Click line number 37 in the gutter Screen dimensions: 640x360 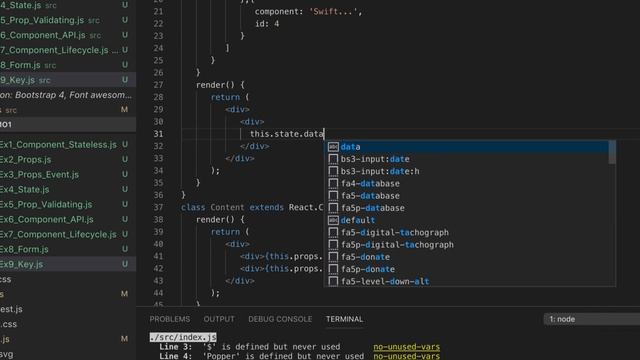pyautogui.click(x=158, y=207)
